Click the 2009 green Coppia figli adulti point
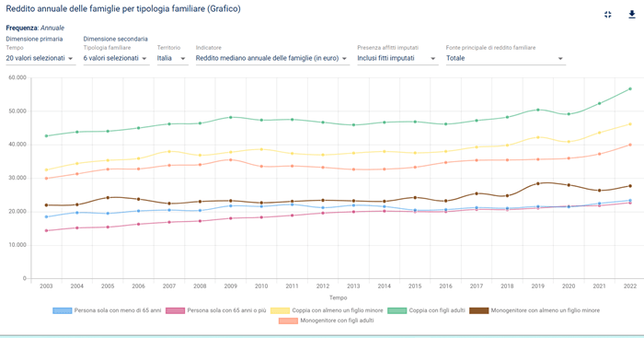 (230, 117)
